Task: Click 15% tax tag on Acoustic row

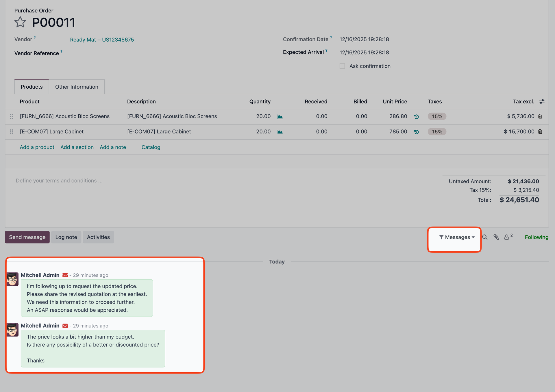Action: (437, 116)
